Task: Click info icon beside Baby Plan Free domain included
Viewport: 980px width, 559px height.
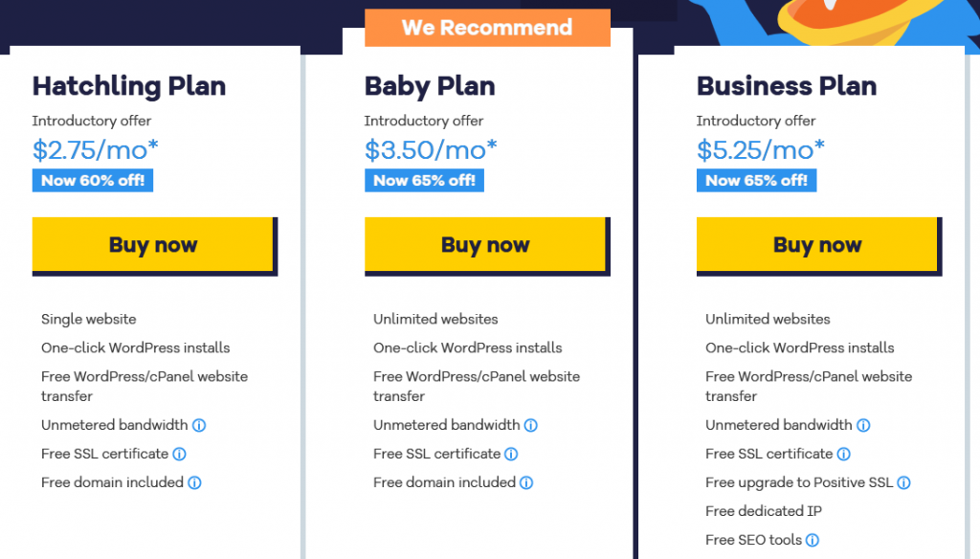Action: tap(526, 483)
